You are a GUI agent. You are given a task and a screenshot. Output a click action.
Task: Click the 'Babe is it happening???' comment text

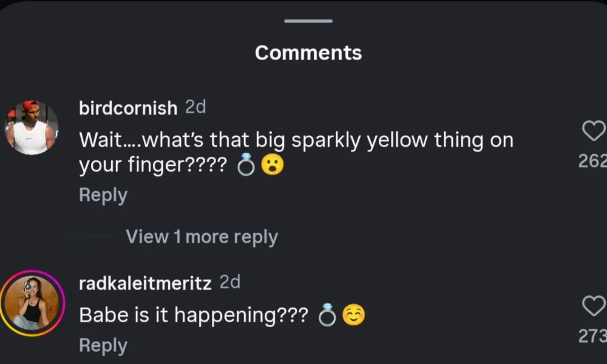[x=194, y=315]
